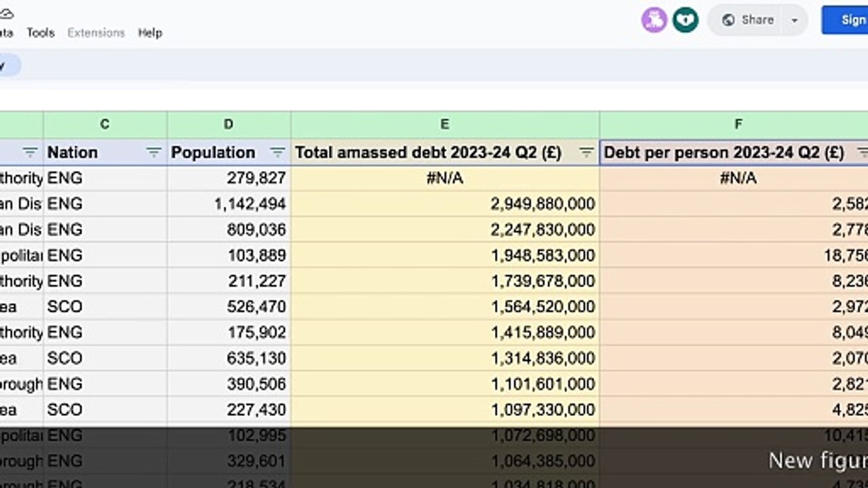Select population cell 1,142,494
This screenshot has width=868, height=488.
229,204
